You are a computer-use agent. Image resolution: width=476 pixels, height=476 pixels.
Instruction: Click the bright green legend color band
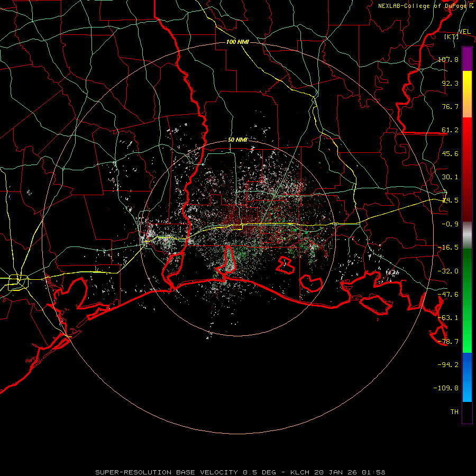(467, 300)
